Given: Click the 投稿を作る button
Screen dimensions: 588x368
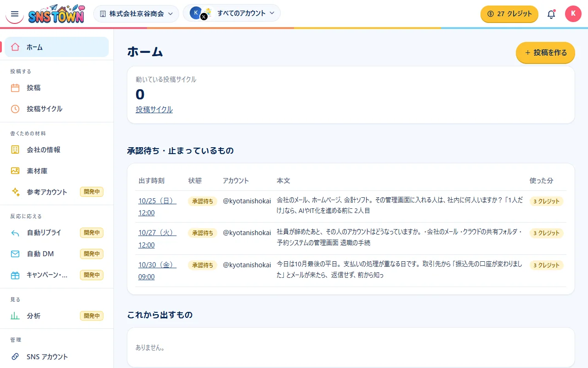Looking at the screenshot, I should point(545,53).
